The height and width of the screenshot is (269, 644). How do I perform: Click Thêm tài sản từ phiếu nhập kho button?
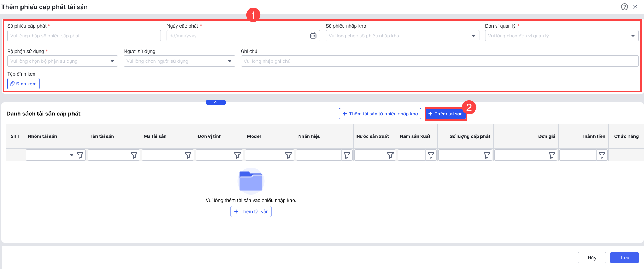[x=380, y=114]
